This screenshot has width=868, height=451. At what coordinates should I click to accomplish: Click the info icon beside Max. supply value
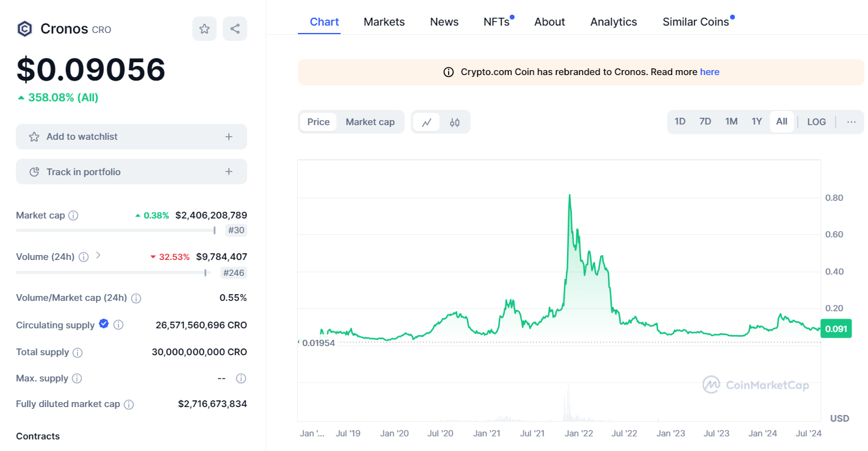(x=241, y=378)
